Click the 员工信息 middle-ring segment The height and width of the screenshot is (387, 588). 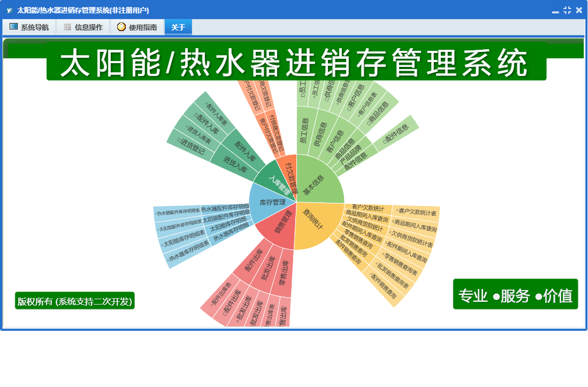pos(304,131)
